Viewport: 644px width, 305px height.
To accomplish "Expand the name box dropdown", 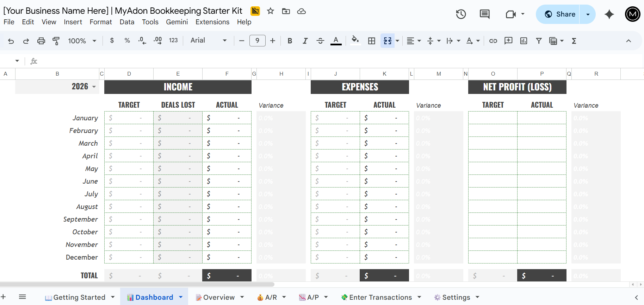I will click(x=17, y=61).
